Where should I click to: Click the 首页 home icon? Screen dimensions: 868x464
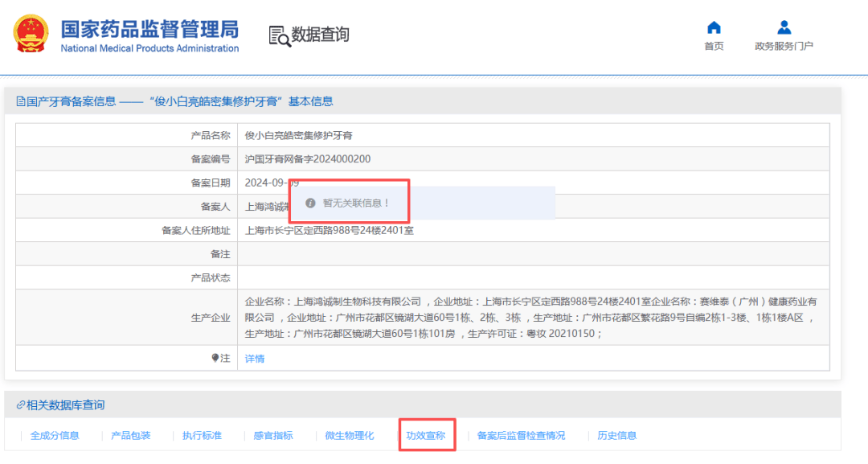pyautogui.click(x=714, y=27)
